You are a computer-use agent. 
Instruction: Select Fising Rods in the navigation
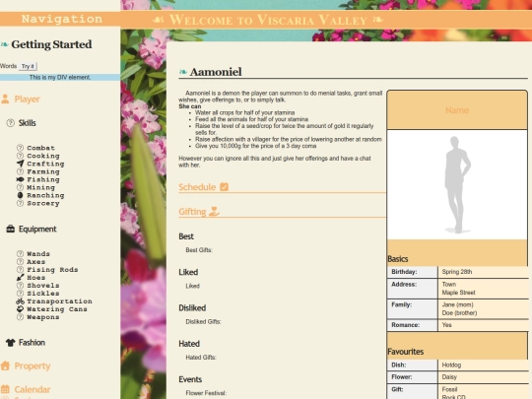[x=52, y=270]
